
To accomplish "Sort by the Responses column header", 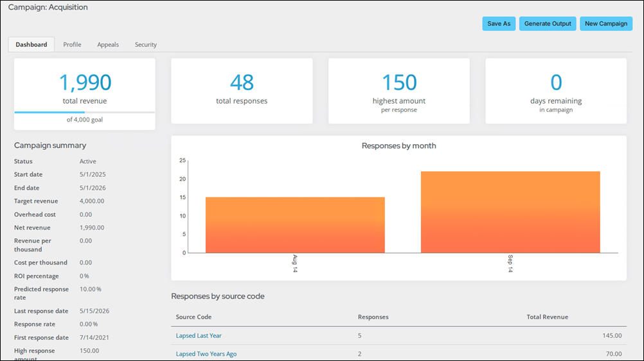I will [373, 317].
